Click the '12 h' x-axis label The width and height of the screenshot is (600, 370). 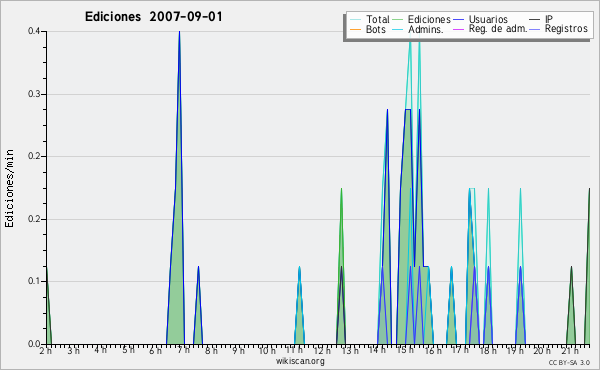point(322,350)
